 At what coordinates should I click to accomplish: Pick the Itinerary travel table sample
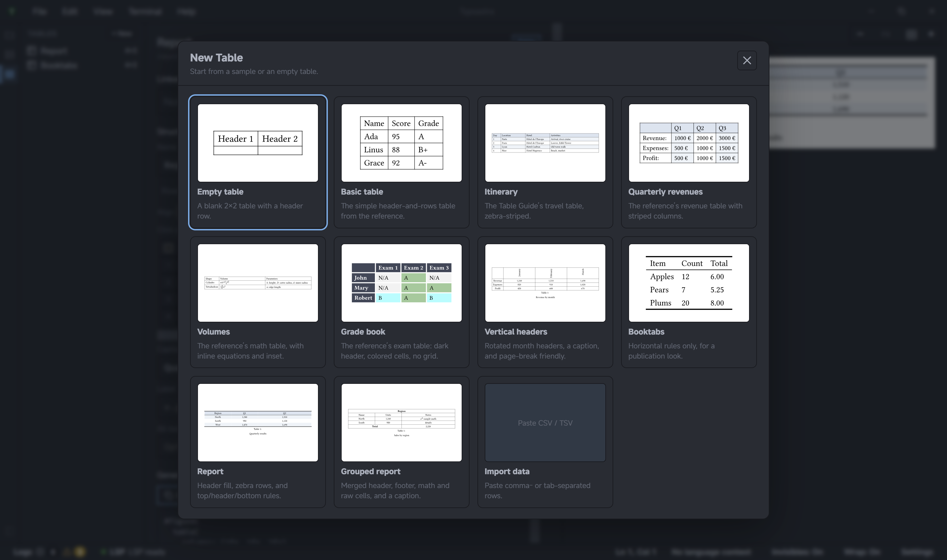tap(545, 162)
